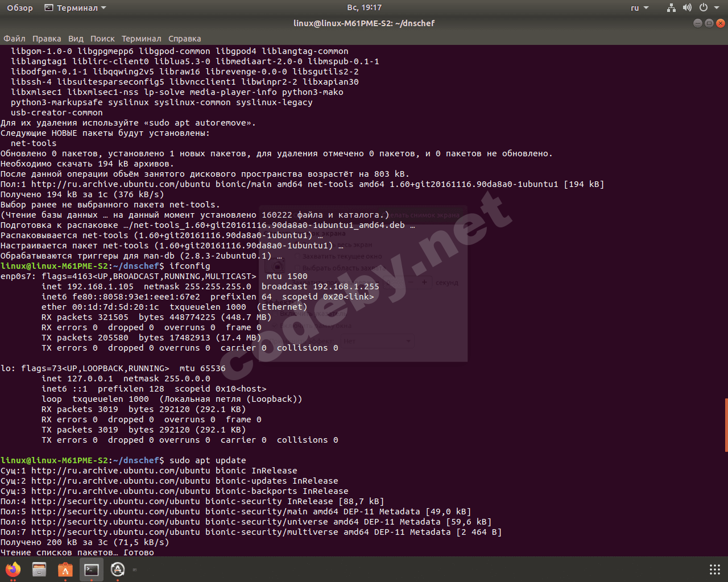Viewport: 728px width, 582px height.
Task: Click the usb-creator-common package name
Action: pyautogui.click(x=57, y=113)
